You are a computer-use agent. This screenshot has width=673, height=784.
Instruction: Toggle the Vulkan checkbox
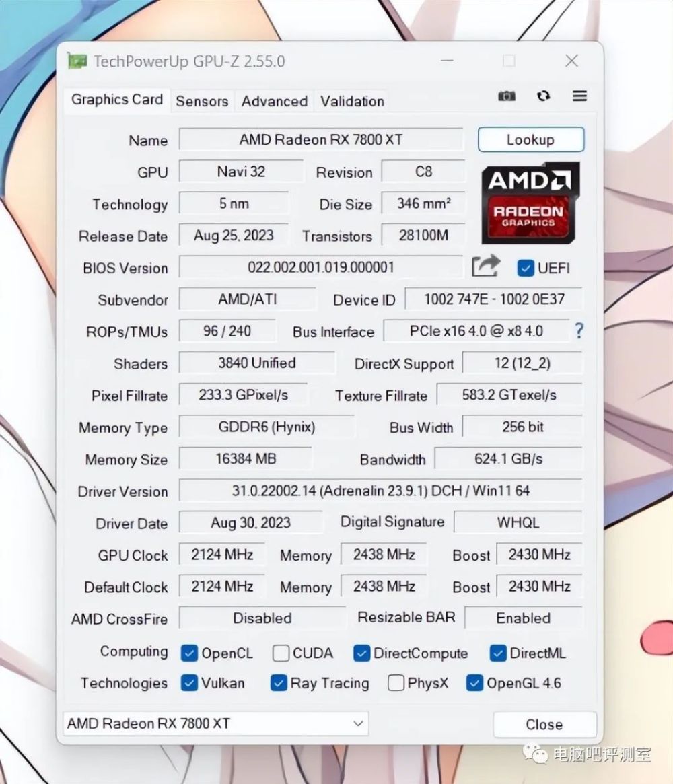[x=189, y=683]
